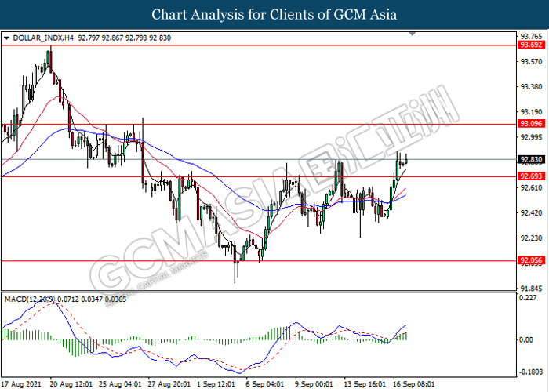The image size is (549, 392).
Task: Click the 93.765 price axis label
Action: click(531, 36)
